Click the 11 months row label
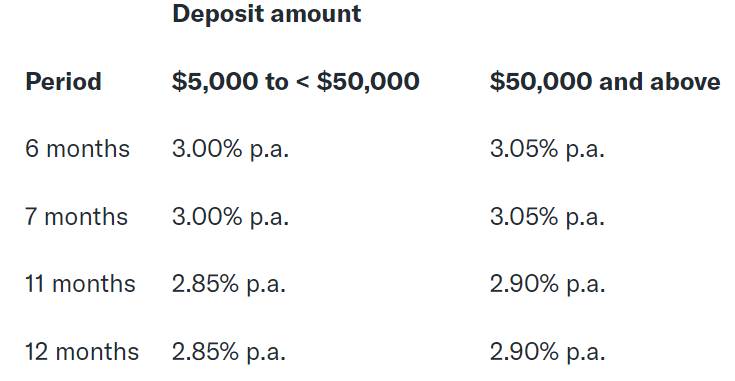Image resolution: width=735 pixels, height=381 pixels. (x=80, y=284)
